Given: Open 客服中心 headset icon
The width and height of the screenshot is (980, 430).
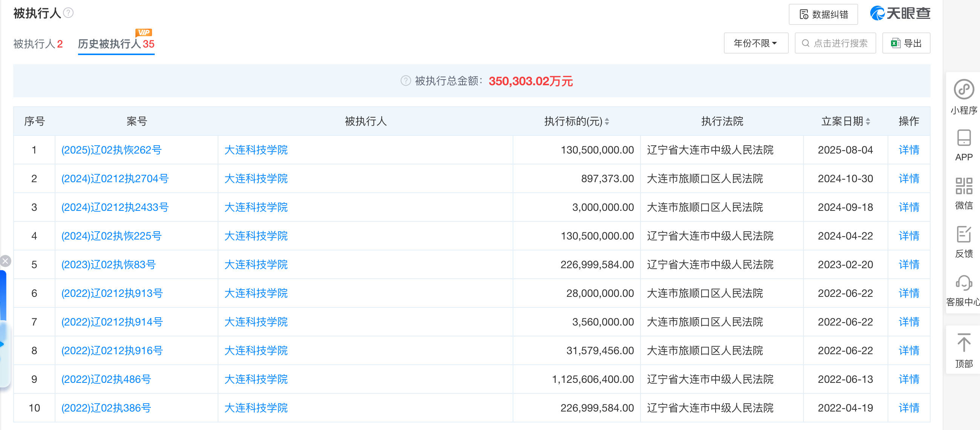Looking at the screenshot, I should 963,283.
